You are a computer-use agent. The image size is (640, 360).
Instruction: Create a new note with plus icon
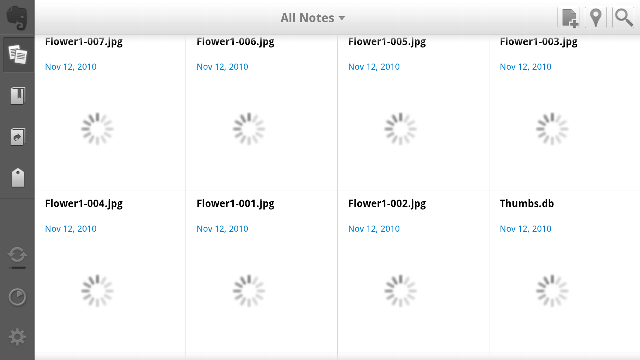(570, 18)
